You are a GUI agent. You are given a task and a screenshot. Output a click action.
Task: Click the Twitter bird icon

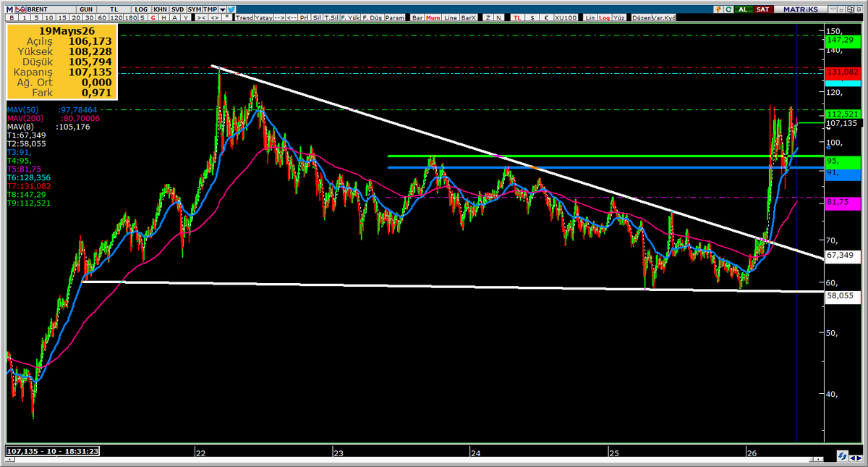coord(231,8)
